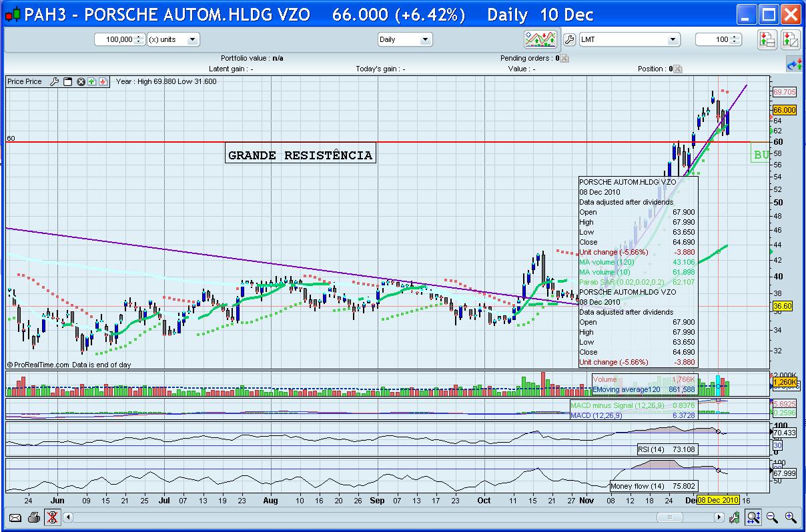Image resolution: width=806 pixels, height=532 pixels.
Task: Click the red down-arrow Price panel icon
Action: [x=103, y=82]
